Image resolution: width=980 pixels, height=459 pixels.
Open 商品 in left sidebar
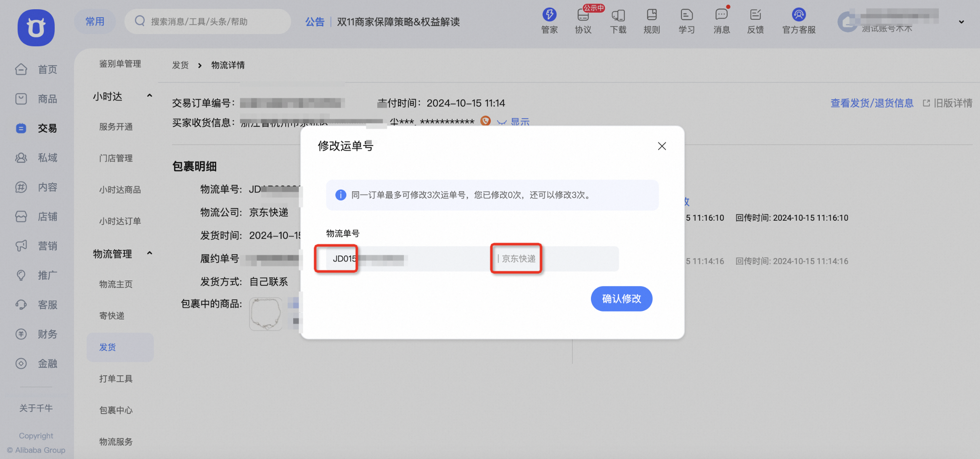point(36,99)
